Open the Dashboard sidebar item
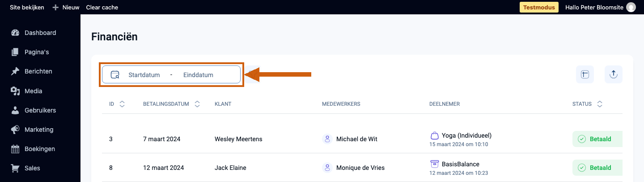This screenshot has height=182, width=644. coord(40,33)
